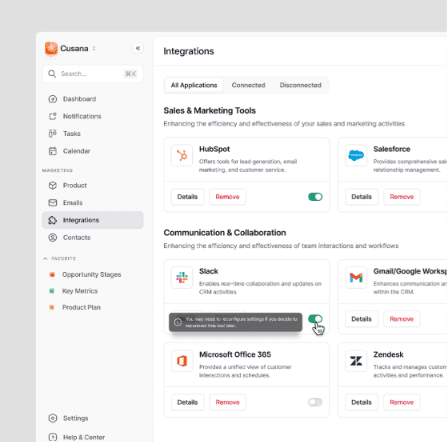
Task: Open Notifications from the sidebar
Action: point(93,116)
